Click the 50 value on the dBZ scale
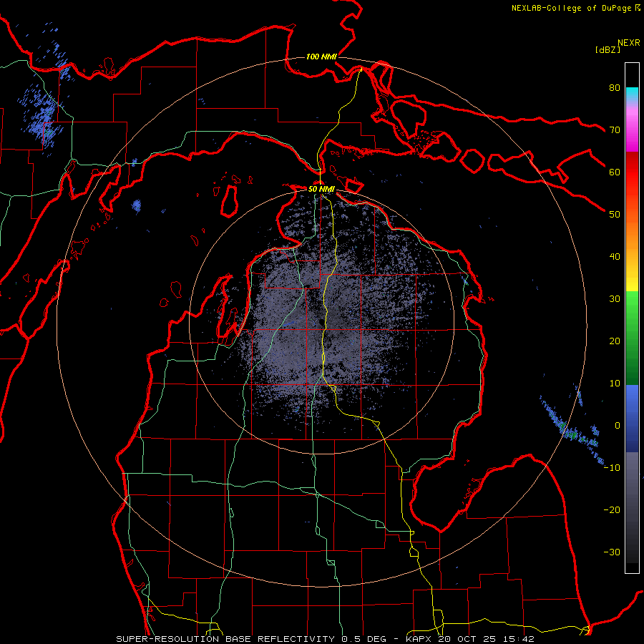This screenshot has height=644, width=644. point(615,215)
